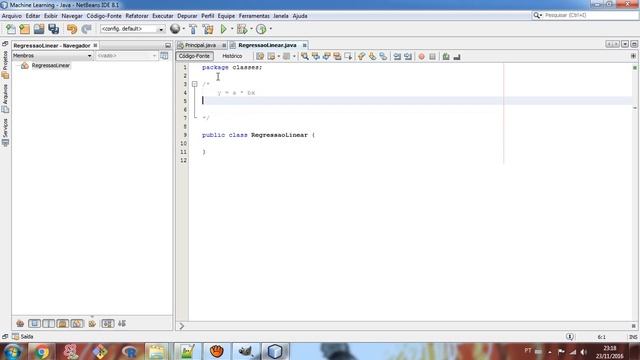Switch to the Principal.java tab
This screenshot has height=360, width=640.
(x=200, y=45)
